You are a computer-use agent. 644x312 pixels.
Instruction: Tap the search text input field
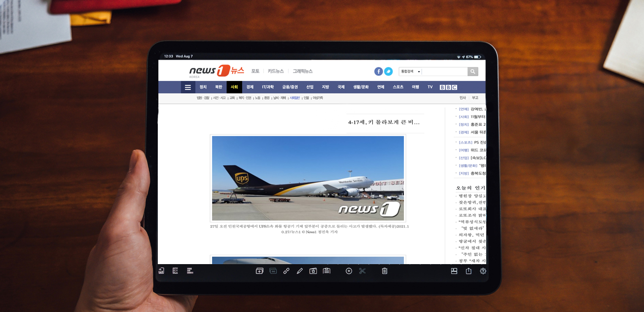pyautogui.click(x=445, y=72)
